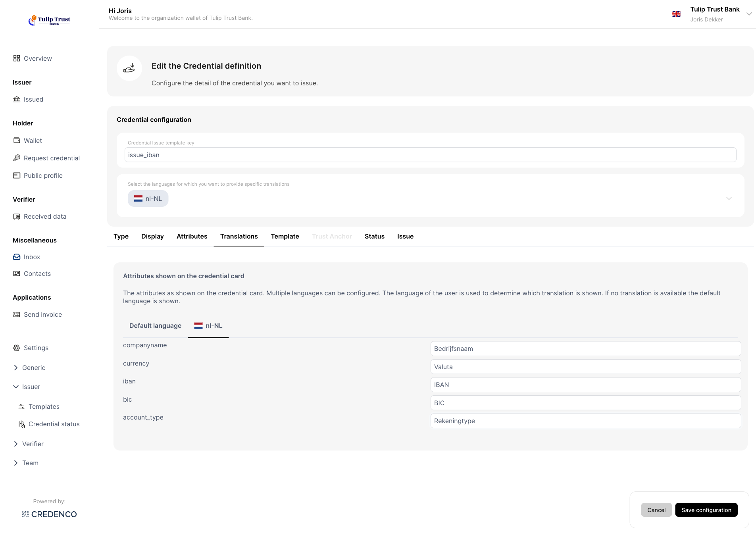Click the Rekeningtype translation field
Viewport: 756px width, 541px height.
click(x=585, y=421)
